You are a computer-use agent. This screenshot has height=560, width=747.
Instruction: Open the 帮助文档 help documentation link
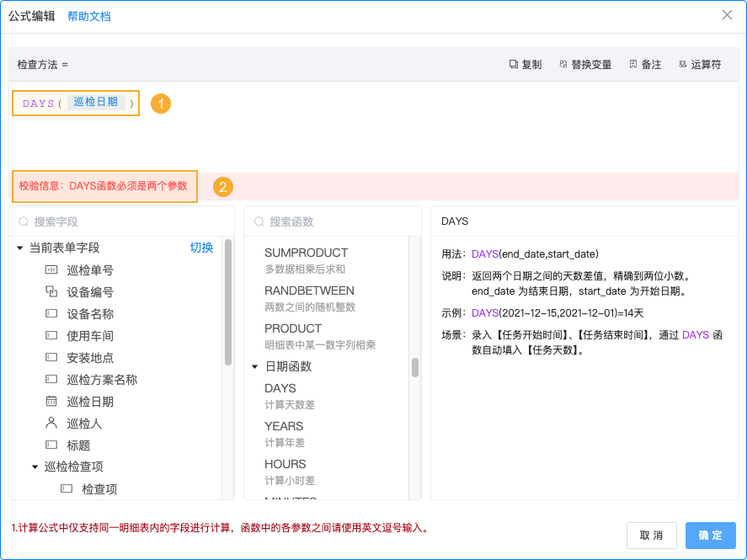(x=88, y=16)
